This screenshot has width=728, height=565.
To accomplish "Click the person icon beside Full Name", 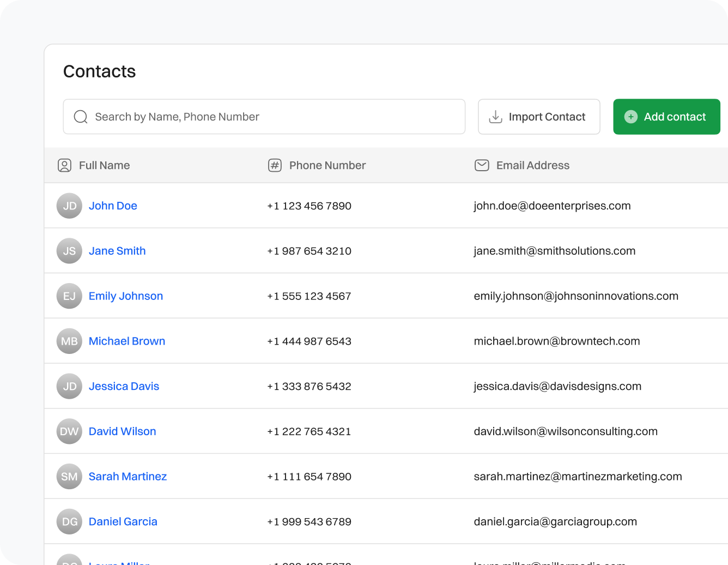I will [x=64, y=165].
